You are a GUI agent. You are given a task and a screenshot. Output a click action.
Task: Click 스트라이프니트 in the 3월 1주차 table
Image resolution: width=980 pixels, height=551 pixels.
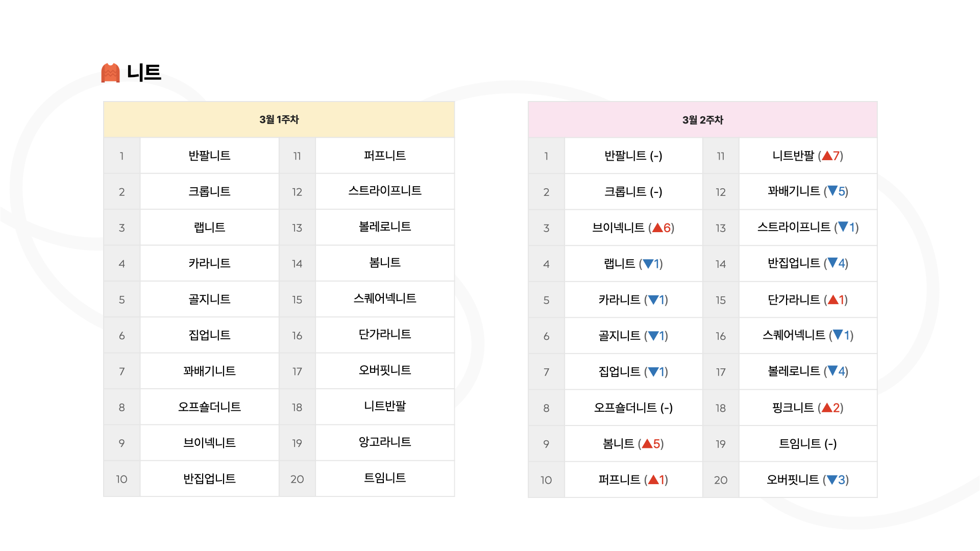[x=385, y=191]
